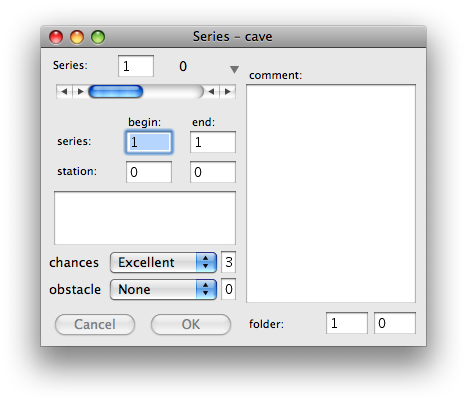Click the chances value field showing 3

(229, 262)
